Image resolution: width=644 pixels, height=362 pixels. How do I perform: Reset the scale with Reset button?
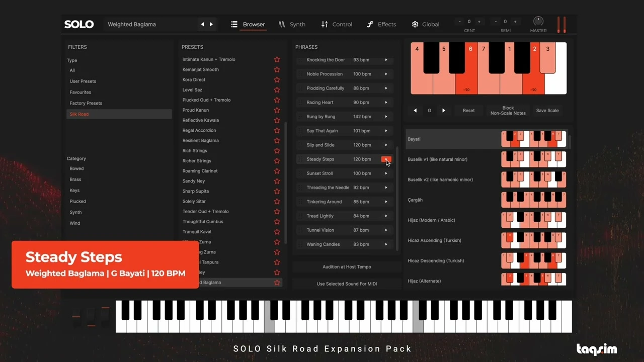pos(468,111)
